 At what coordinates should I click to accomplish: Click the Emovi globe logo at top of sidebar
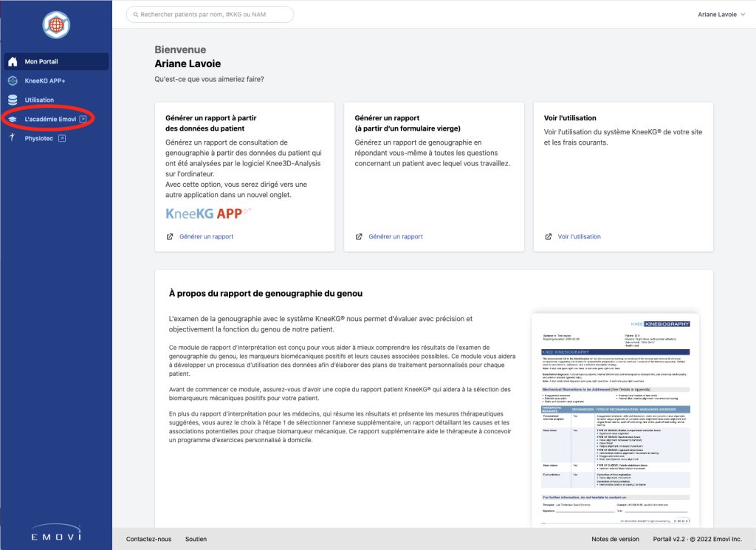(x=56, y=24)
